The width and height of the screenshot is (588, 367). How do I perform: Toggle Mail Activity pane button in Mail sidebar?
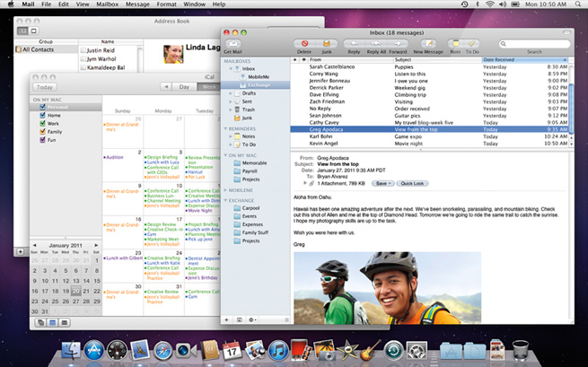pyautogui.click(x=240, y=319)
